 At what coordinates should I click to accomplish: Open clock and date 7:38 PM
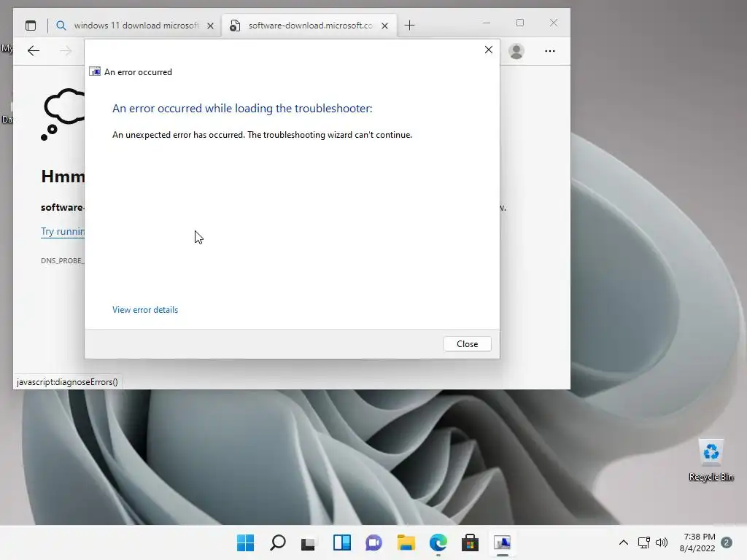[697, 542]
